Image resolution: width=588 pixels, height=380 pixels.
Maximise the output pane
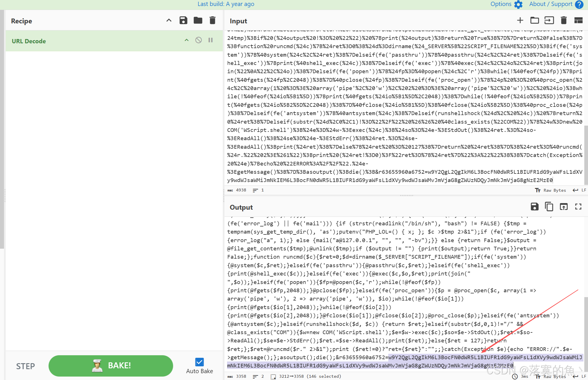[578, 207]
